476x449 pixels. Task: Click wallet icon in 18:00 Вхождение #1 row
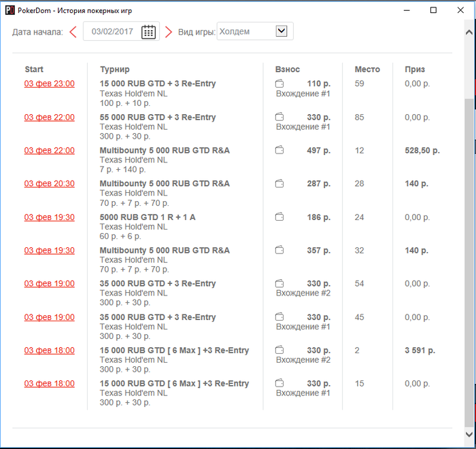(x=279, y=383)
